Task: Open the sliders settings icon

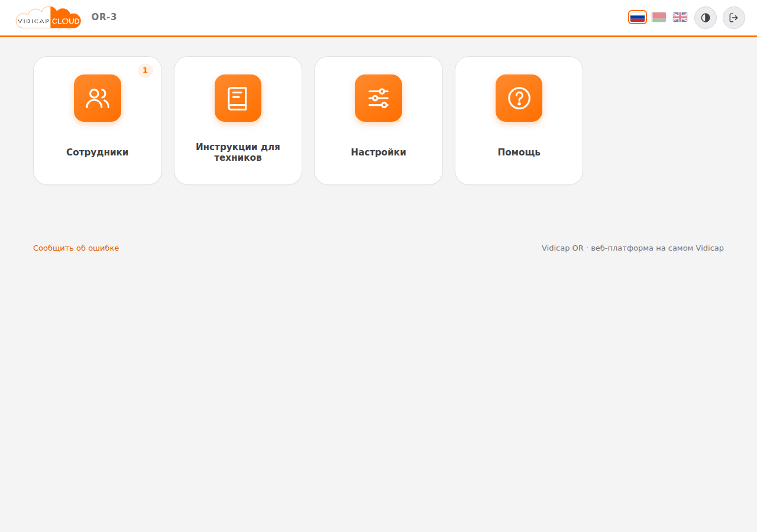Action: (378, 98)
